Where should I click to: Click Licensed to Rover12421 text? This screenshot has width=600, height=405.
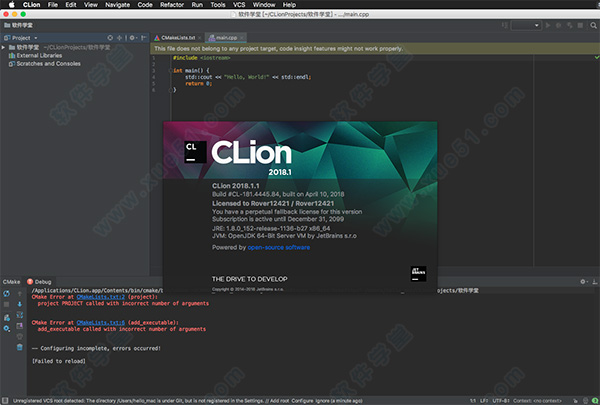click(x=273, y=203)
